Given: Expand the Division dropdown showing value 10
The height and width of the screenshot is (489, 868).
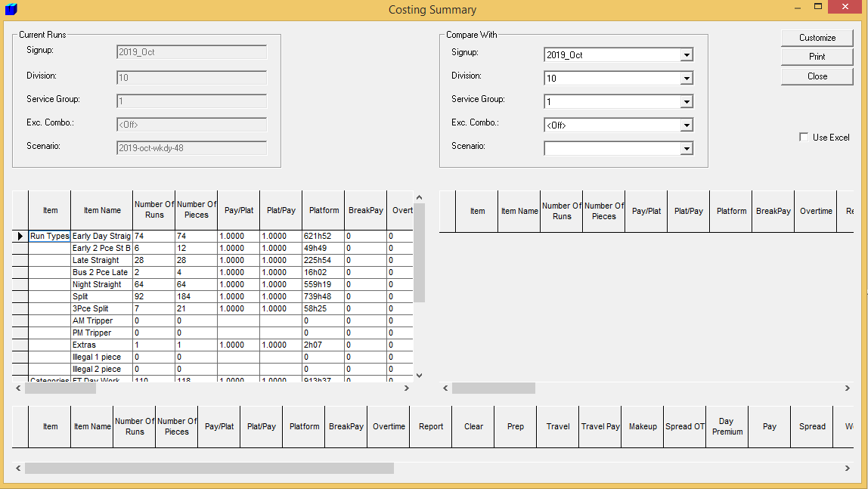Looking at the screenshot, I should (x=687, y=78).
